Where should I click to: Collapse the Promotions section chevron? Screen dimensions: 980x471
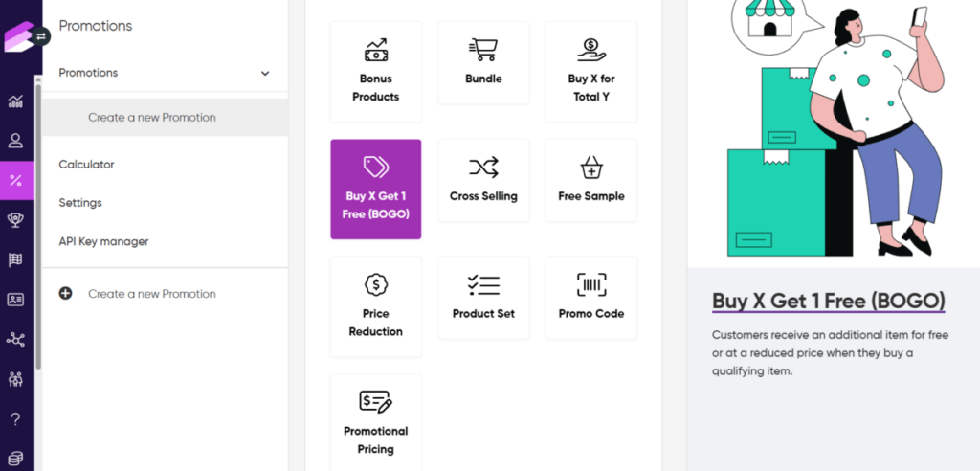pos(265,73)
